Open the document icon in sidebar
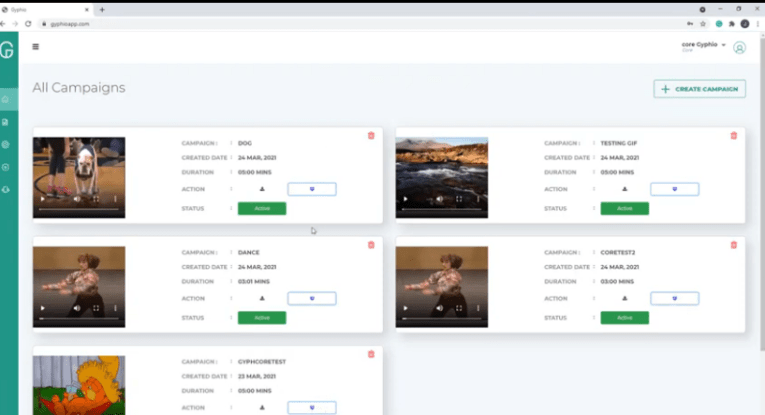 5,122
